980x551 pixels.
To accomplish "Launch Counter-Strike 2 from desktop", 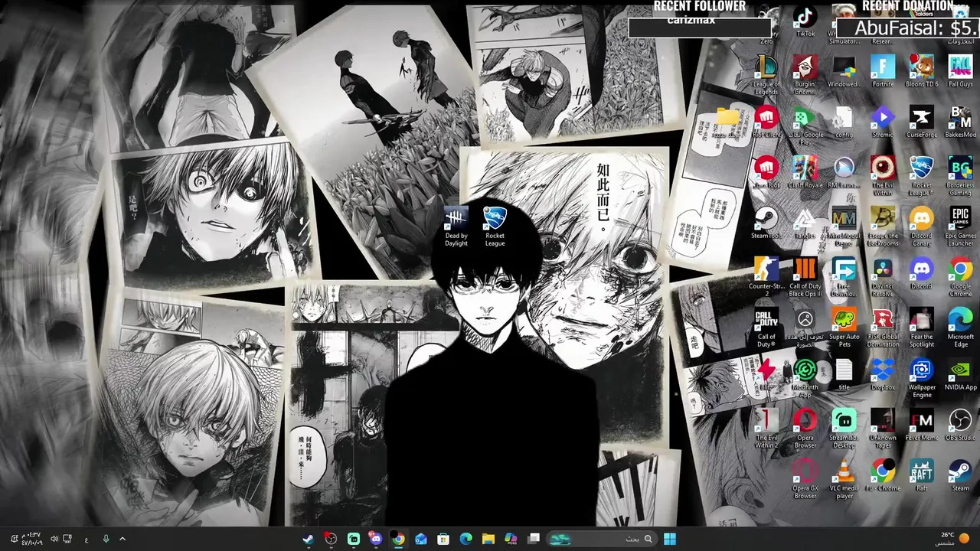I will pyautogui.click(x=766, y=277).
